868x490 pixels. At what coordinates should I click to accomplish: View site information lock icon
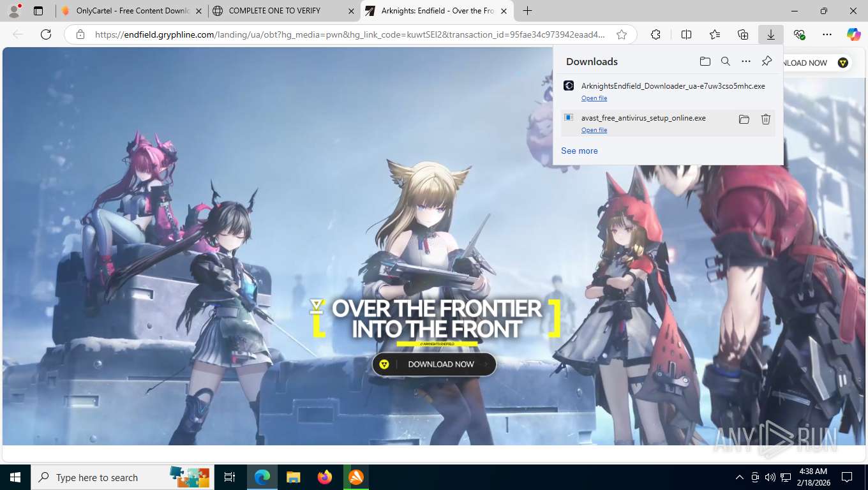pyautogui.click(x=80, y=34)
